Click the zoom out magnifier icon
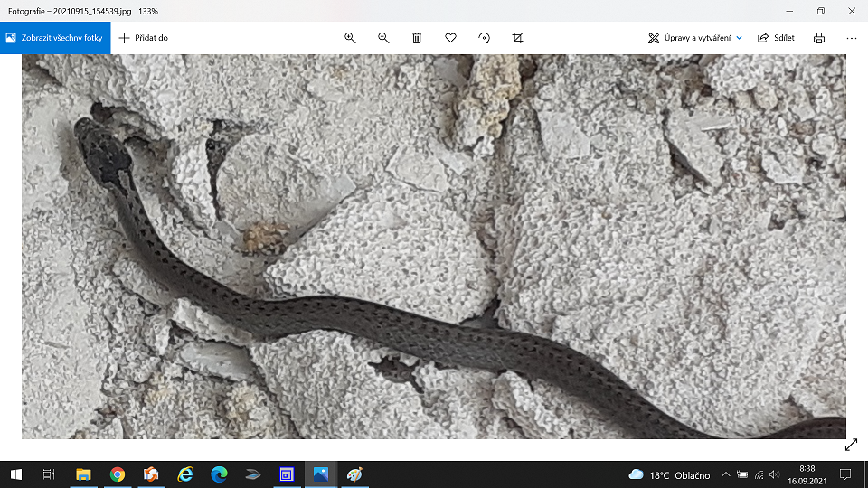Viewport: 868px width, 488px height. pyautogui.click(x=383, y=38)
